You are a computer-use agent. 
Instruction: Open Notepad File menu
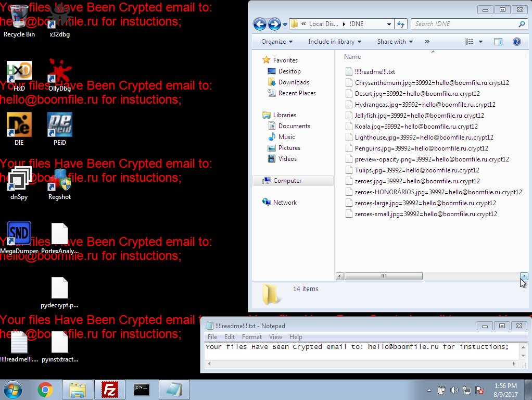(212, 337)
